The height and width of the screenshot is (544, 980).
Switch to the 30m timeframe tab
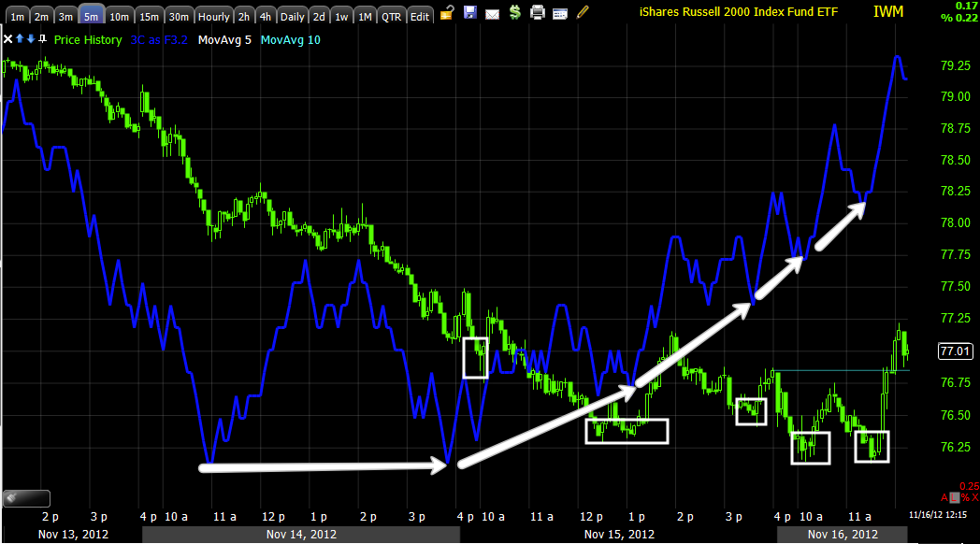point(179,16)
